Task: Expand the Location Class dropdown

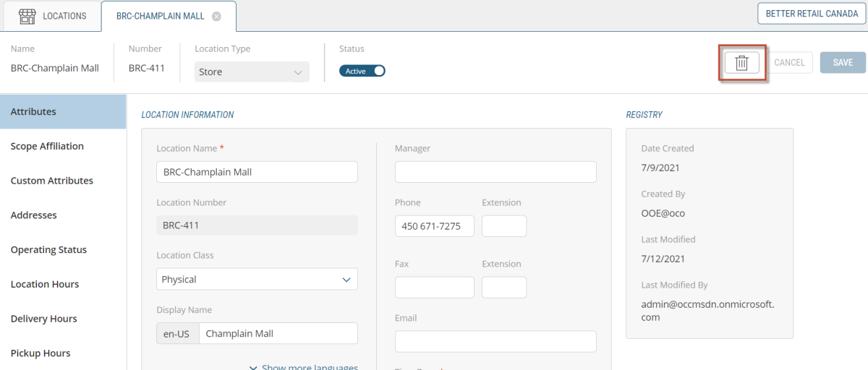Action: [257, 279]
